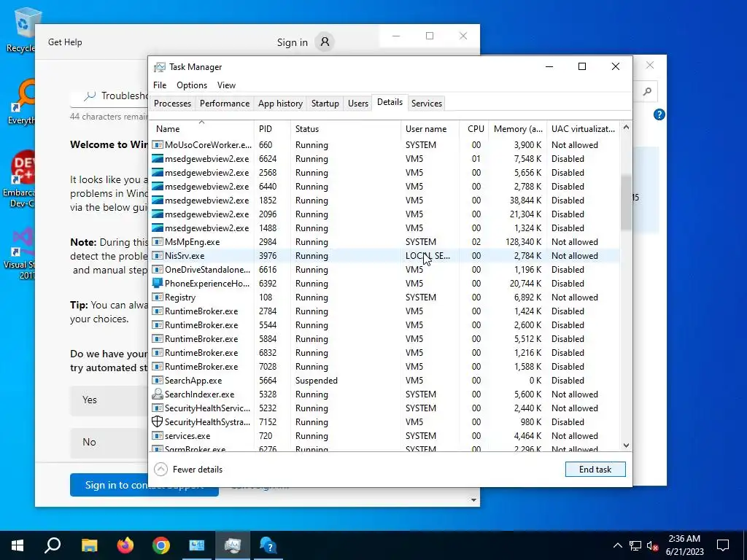Click the taskbar clock and date

[684, 545]
